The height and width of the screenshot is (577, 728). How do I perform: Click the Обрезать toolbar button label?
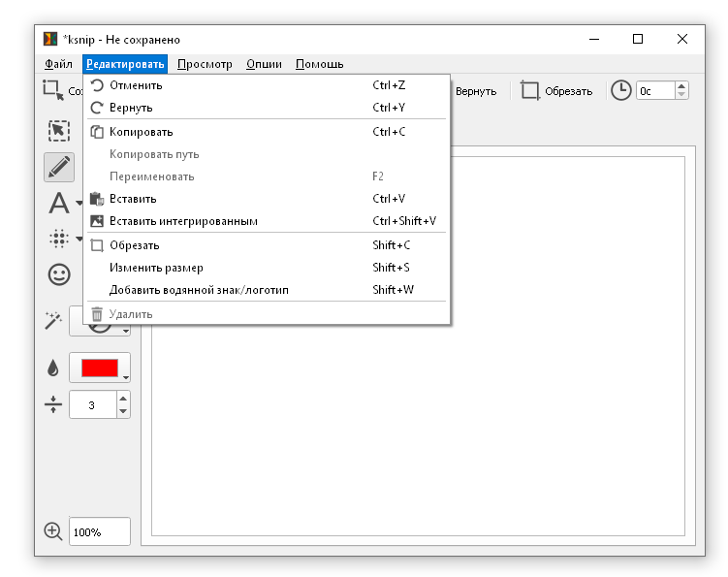[568, 91]
